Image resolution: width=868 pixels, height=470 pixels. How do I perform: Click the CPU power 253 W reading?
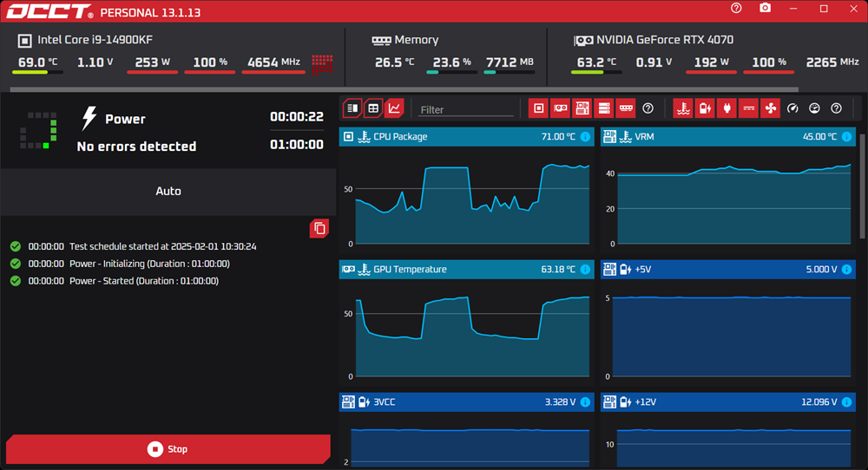152,62
